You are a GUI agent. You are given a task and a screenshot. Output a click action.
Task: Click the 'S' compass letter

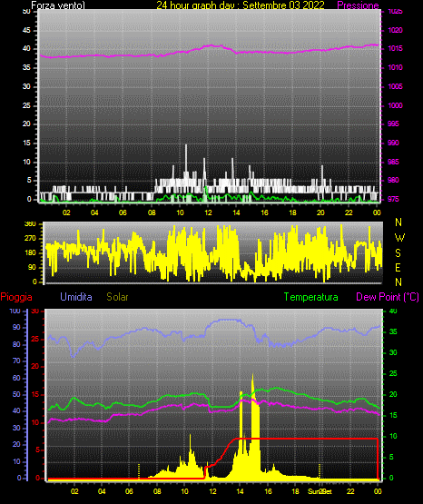[398, 253]
